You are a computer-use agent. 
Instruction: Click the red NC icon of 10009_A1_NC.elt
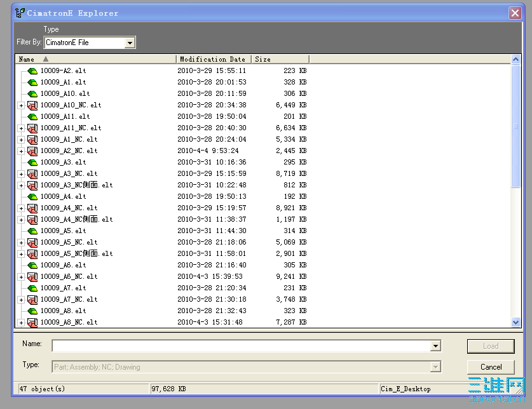point(32,140)
